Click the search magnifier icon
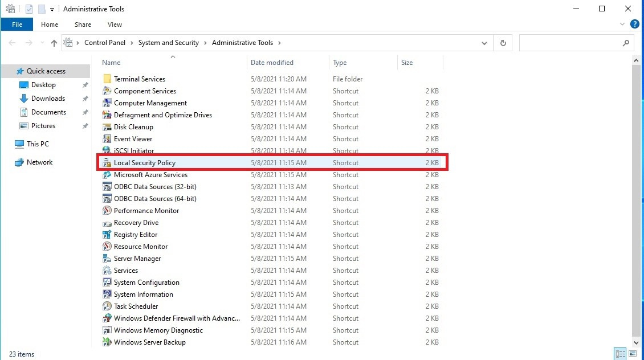The height and width of the screenshot is (360, 644). [626, 43]
